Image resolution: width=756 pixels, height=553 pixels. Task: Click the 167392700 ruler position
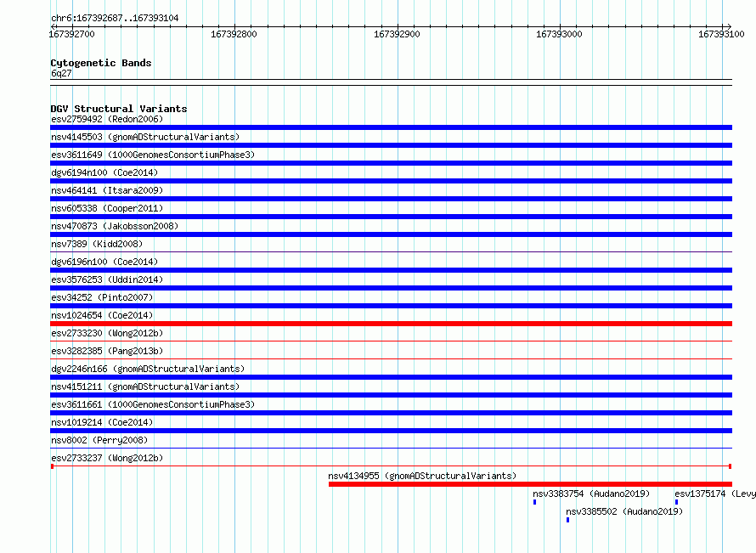click(x=72, y=34)
